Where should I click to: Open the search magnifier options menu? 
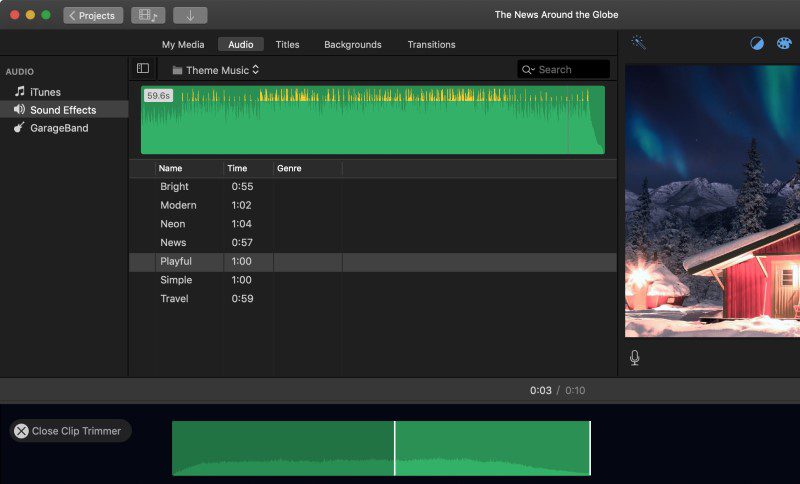[528, 70]
